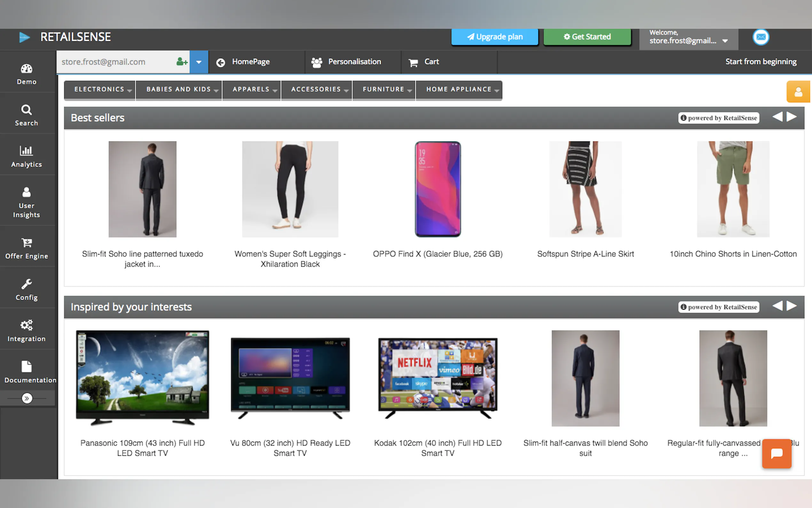
Task: Click Panasonic 109cm Full HD LED title
Action: (x=142, y=448)
